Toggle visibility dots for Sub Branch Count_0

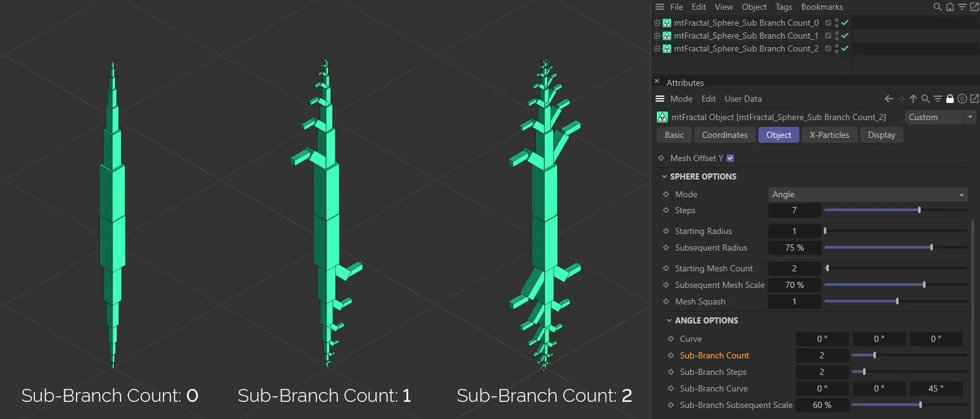(837, 23)
